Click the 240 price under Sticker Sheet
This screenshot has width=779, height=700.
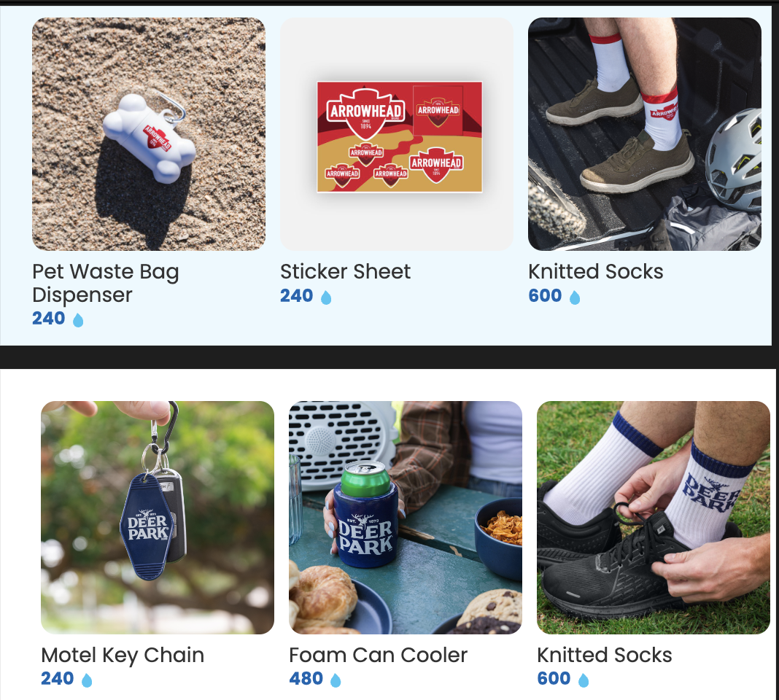297,295
